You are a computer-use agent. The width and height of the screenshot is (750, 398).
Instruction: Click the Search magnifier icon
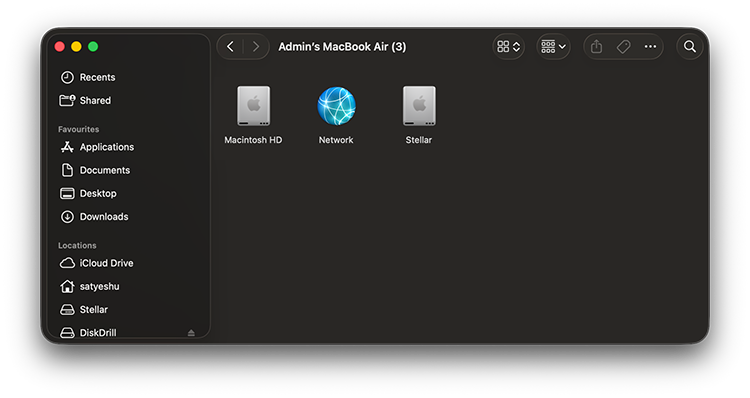click(690, 46)
